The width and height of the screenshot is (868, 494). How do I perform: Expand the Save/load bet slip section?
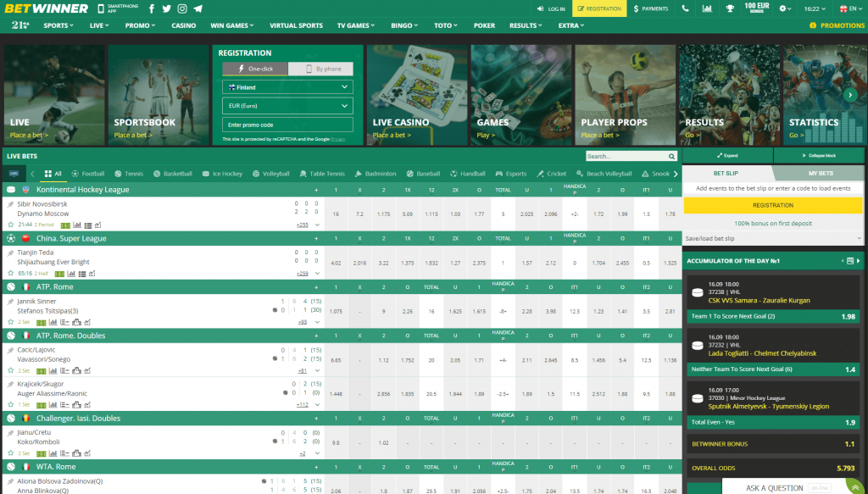click(773, 238)
